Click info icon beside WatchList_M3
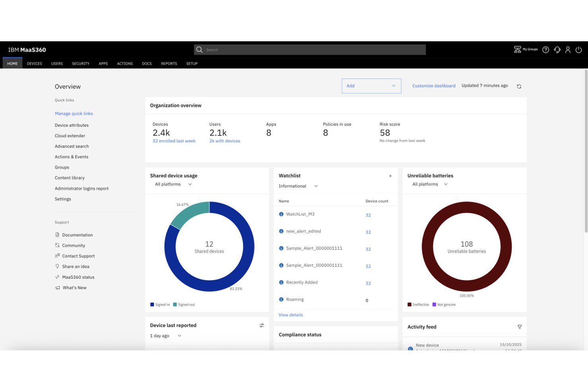The height and width of the screenshot is (392, 588). tap(281, 214)
